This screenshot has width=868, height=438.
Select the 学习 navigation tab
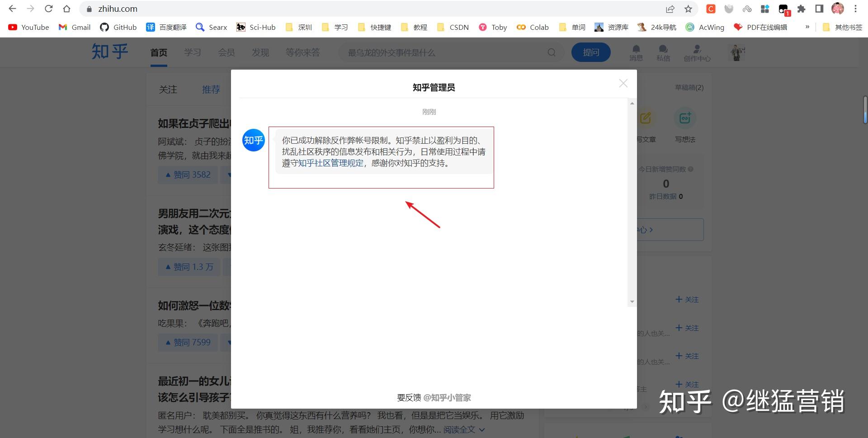point(193,52)
